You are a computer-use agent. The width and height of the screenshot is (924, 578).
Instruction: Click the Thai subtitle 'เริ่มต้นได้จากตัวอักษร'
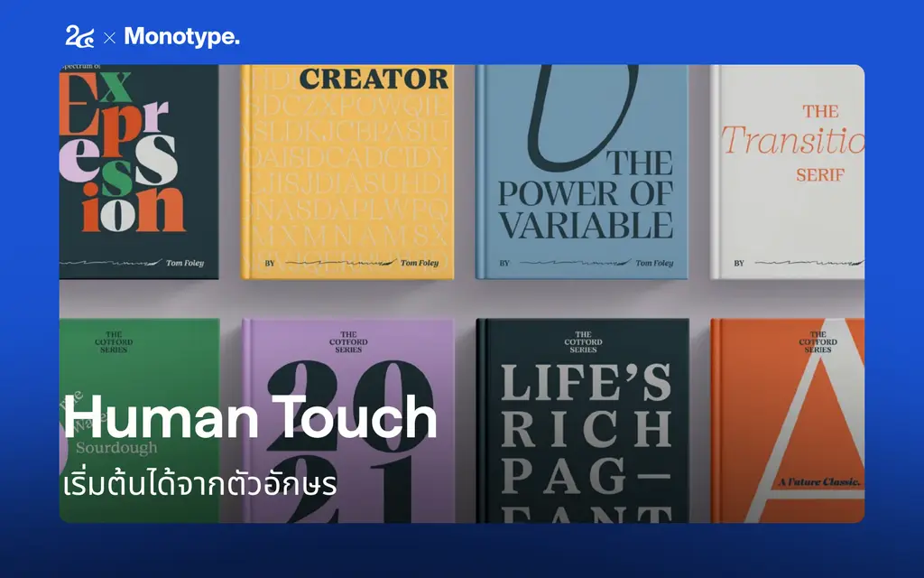point(199,484)
